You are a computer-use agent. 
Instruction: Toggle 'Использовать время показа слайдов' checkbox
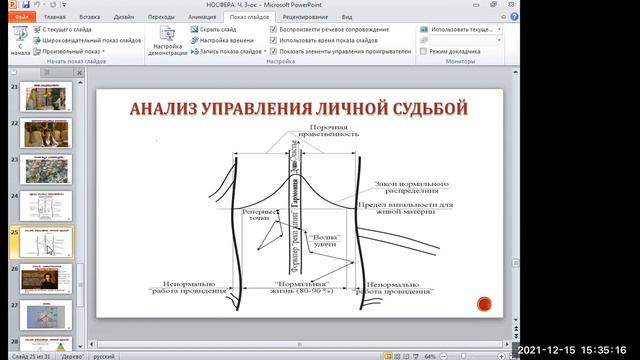(273, 40)
